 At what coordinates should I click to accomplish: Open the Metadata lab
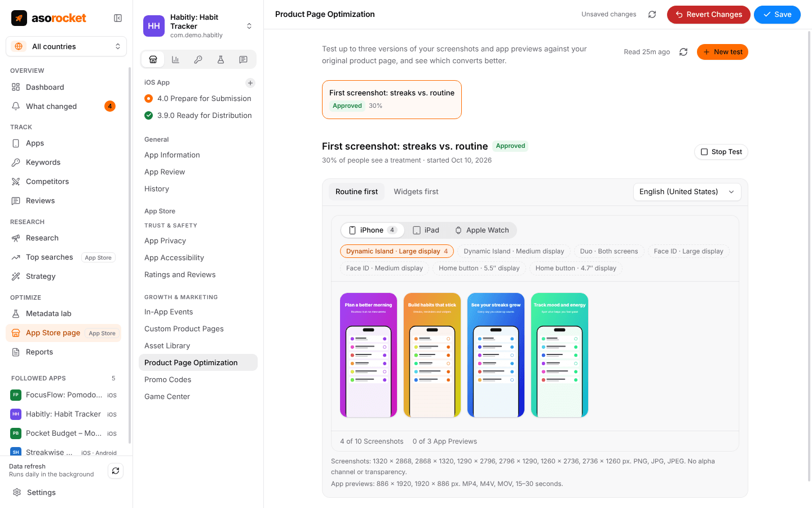[63, 313]
